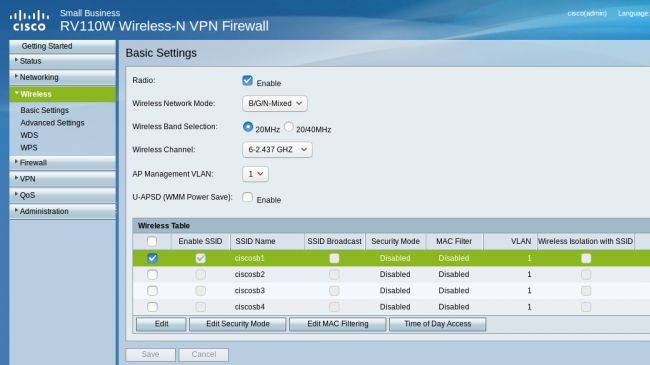The height and width of the screenshot is (365, 650).
Task: Toggle U-APSD WMM Power Save checkbox
Action: [247, 197]
